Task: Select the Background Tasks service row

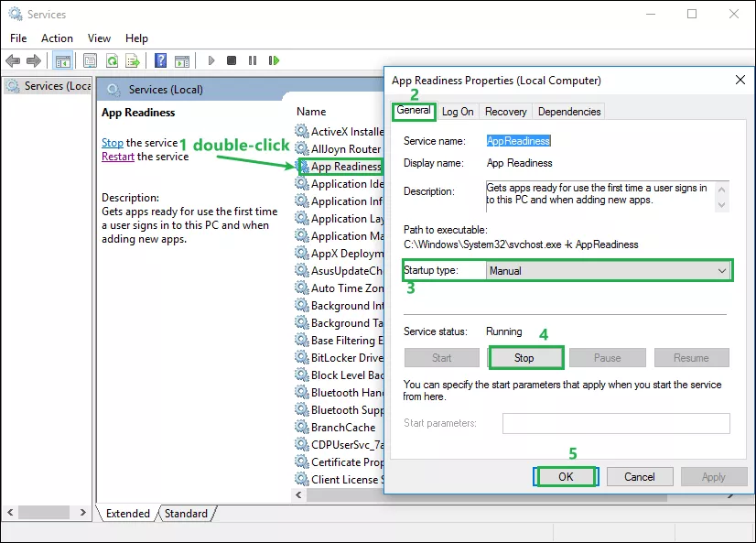Action: (x=340, y=322)
